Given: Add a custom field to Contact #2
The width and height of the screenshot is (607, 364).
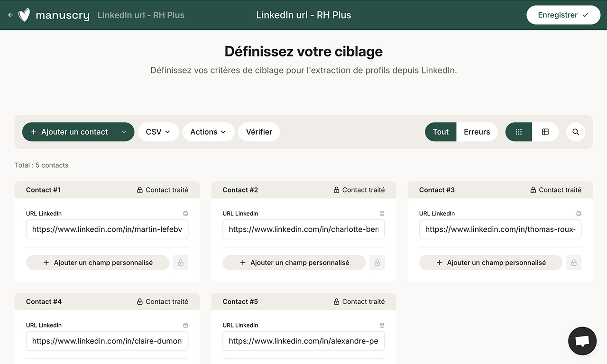Looking at the screenshot, I should click(294, 263).
